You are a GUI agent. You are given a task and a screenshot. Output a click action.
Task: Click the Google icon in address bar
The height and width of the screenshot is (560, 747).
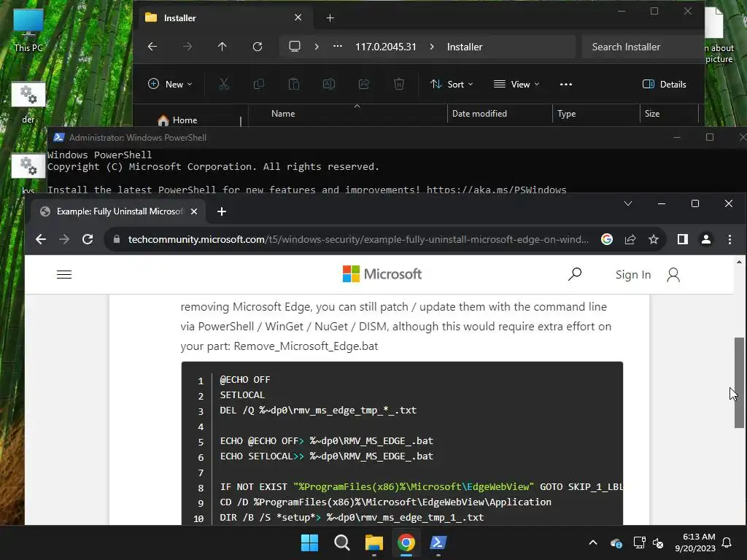pyautogui.click(x=606, y=239)
